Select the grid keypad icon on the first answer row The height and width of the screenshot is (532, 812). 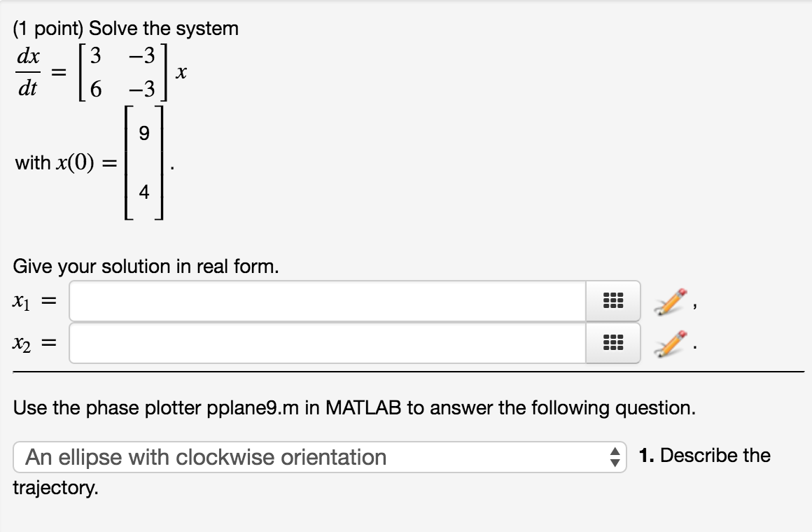612,300
